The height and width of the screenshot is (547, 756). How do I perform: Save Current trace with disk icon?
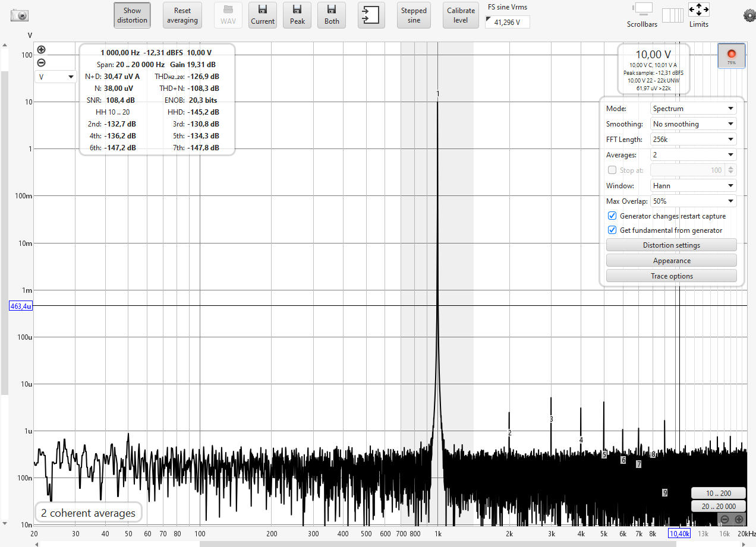[x=262, y=15]
